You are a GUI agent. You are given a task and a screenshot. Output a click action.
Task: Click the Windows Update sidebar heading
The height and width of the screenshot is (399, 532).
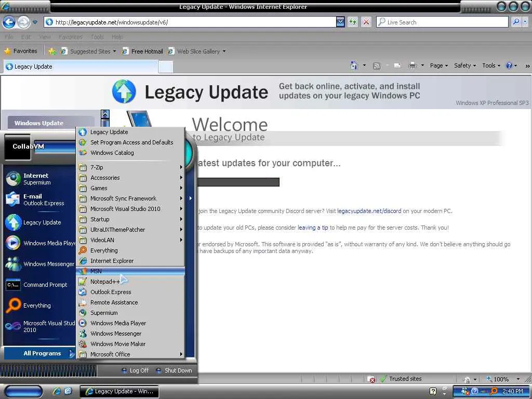[39, 123]
